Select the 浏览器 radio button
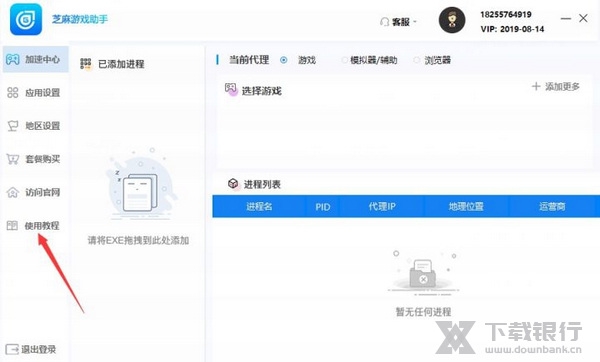The width and height of the screenshot is (600, 362). coord(417,60)
